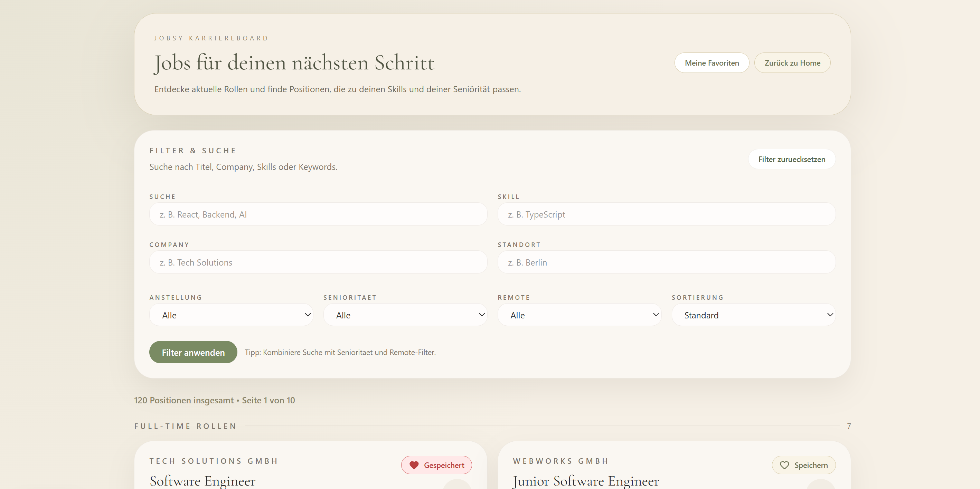Open the Anstellung dropdown
Image resolution: width=980 pixels, height=489 pixels.
point(231,315)
